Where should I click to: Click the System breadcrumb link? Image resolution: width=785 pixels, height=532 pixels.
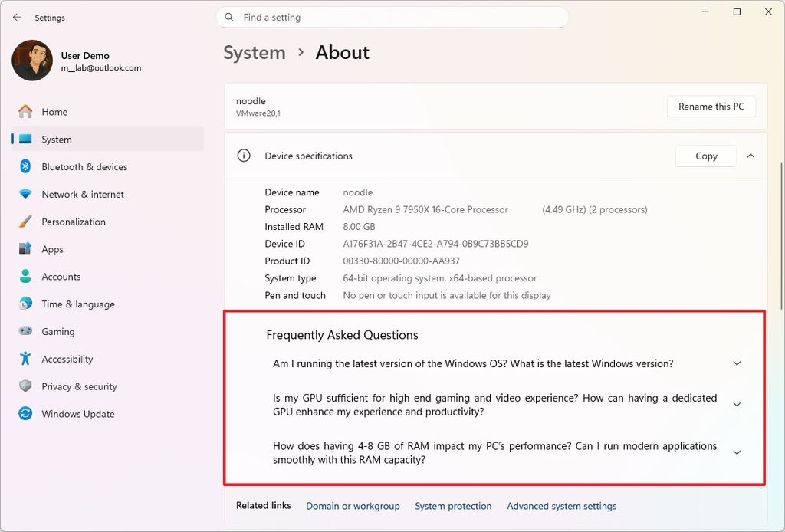click(x=255, y=52)
